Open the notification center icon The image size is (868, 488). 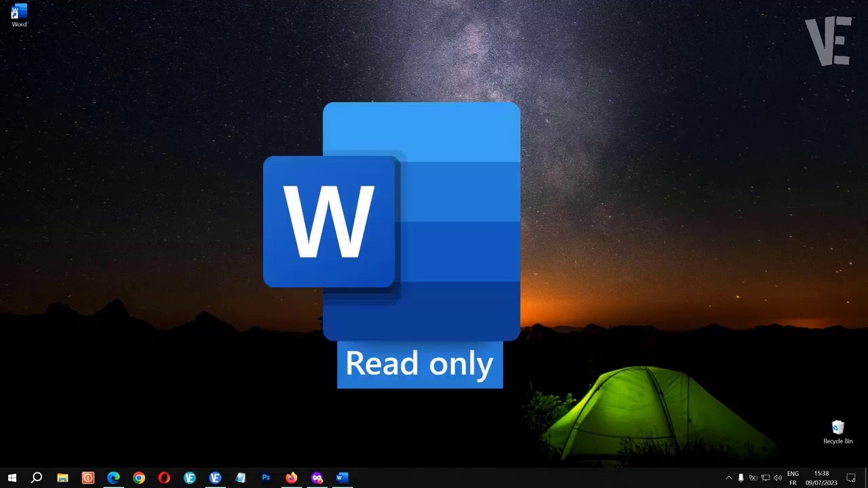tap(851, 478)
